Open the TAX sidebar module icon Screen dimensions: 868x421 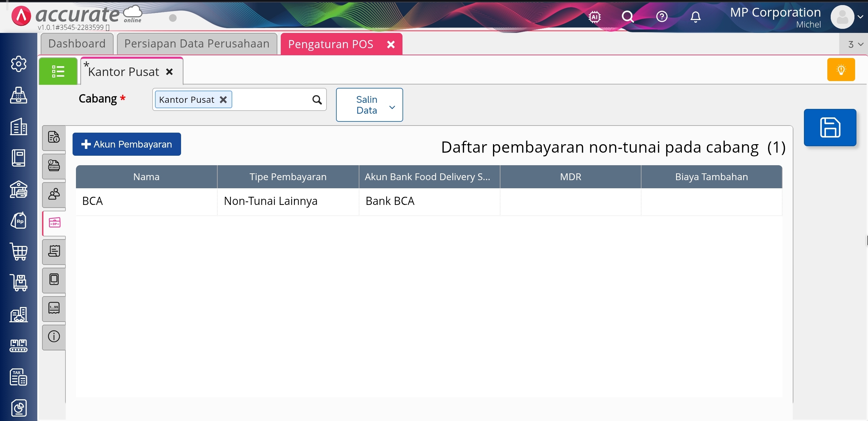coord(19,377)
